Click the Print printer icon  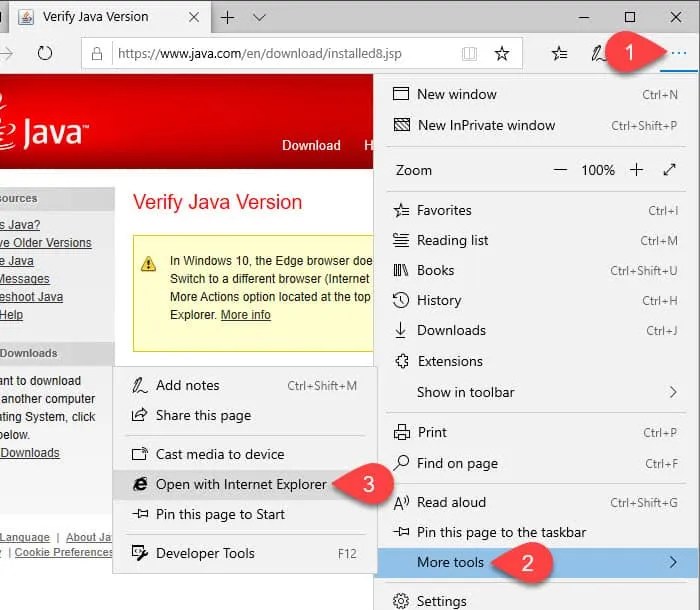(402, 432)
